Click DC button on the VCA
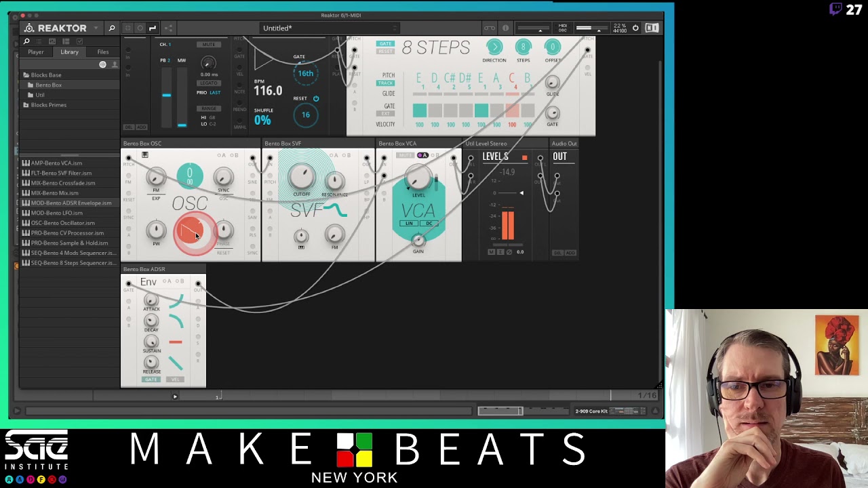This screenshot has height=488, width=868. pos(429,224)
